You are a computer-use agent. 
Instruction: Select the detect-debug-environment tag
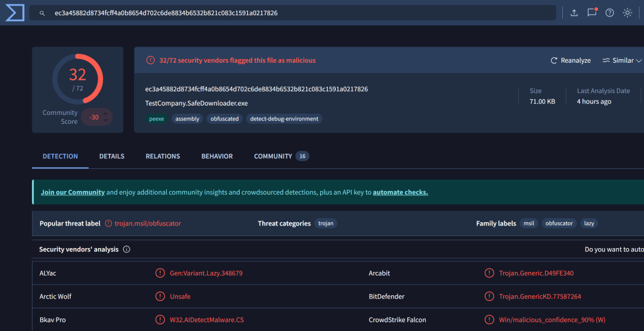coord(285,119)
